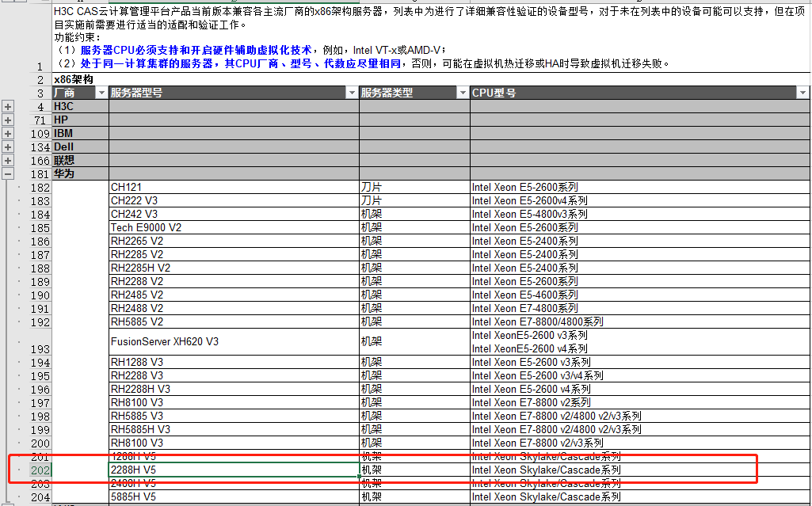Open the 厂商 column filter dropdown
This screenshot has height=506, width=812.
point(101,93)
